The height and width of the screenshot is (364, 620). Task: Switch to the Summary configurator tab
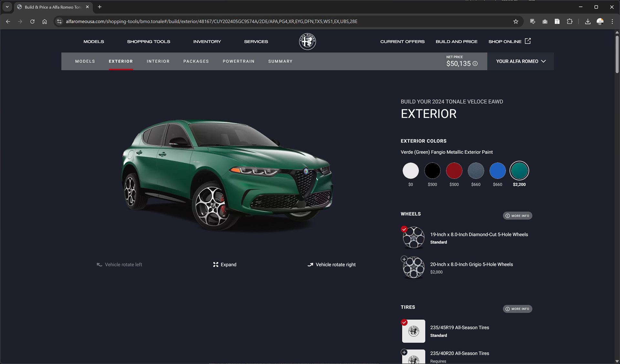280,61
